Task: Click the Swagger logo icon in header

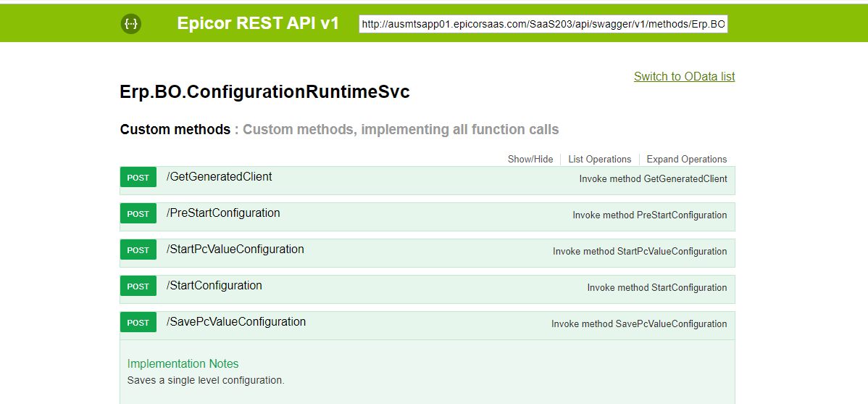Action: 131,24
